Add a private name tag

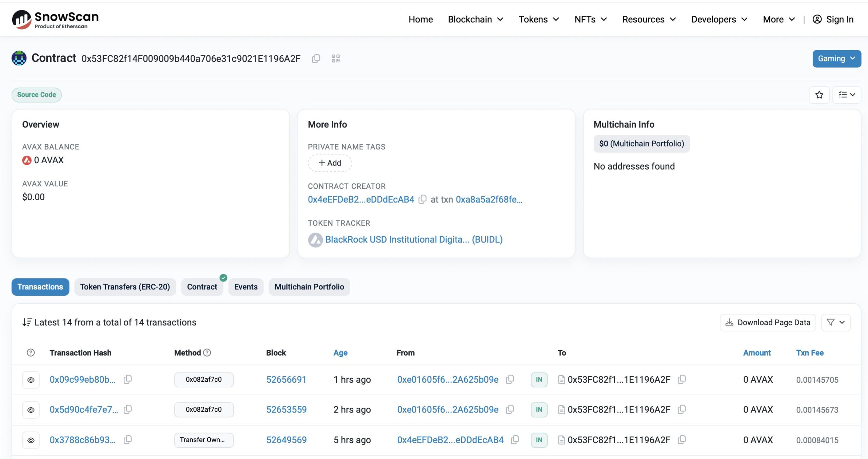point(330,163)
